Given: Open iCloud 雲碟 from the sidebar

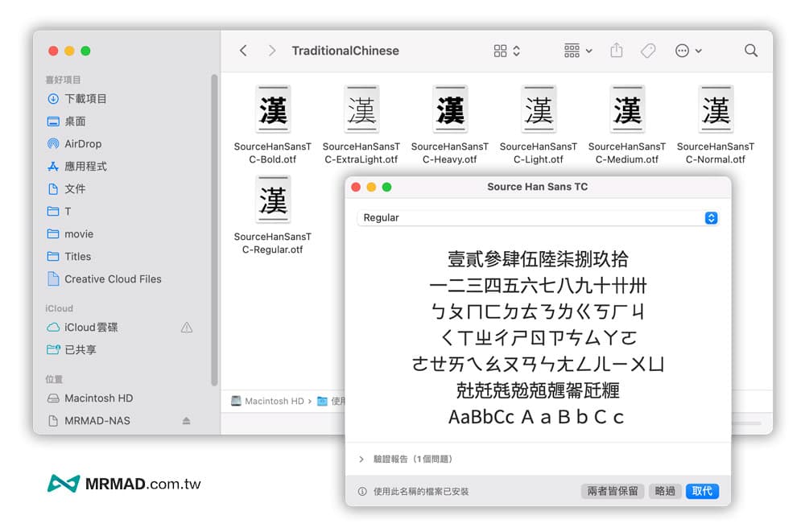Looking at the screenshot, I should [x=92, y=328].
